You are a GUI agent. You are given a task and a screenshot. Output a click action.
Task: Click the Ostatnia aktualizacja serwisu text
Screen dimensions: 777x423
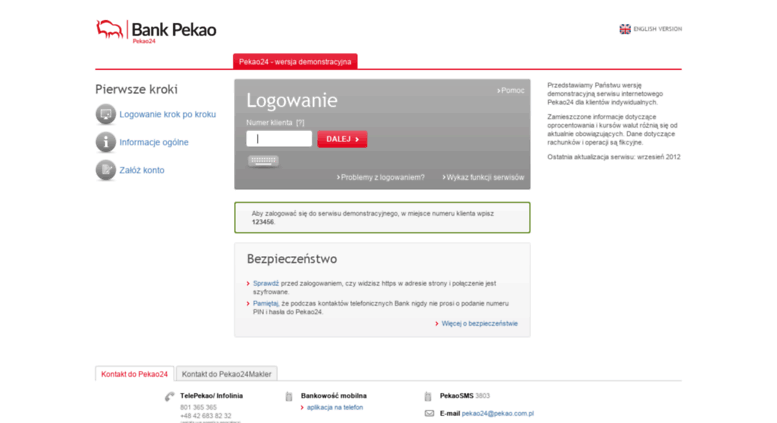(614, 157)
